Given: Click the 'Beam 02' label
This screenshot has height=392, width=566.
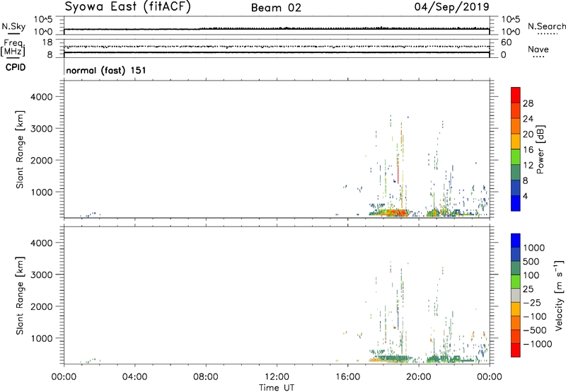Looking at the screenshot, I should [x=276, y=8].
